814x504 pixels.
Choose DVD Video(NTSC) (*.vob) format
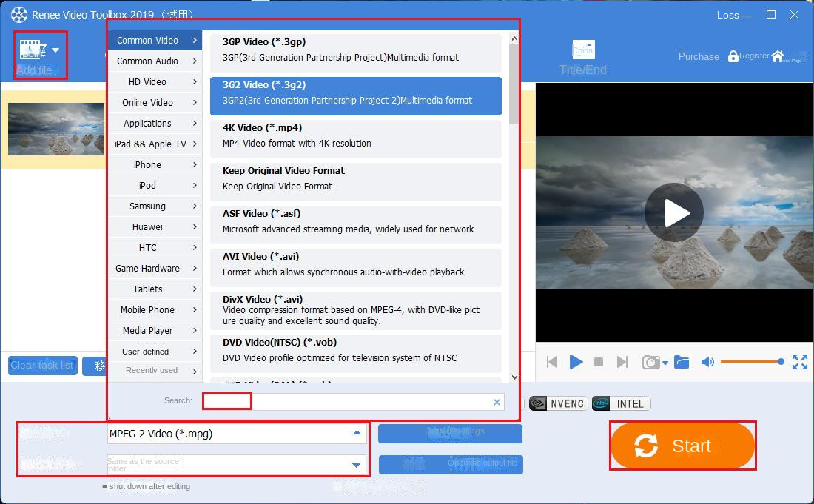[x=356, y=354]
